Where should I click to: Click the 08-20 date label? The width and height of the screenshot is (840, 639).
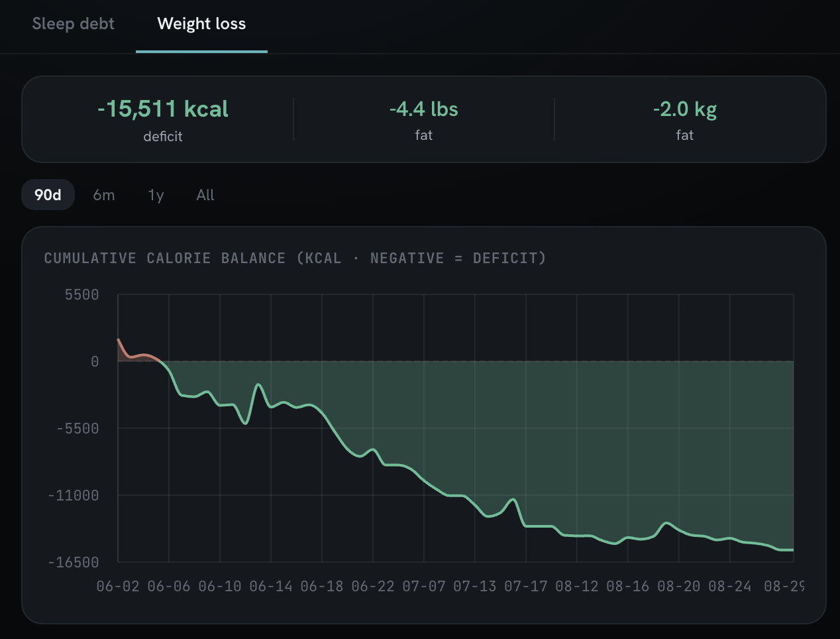coord(679,587)
